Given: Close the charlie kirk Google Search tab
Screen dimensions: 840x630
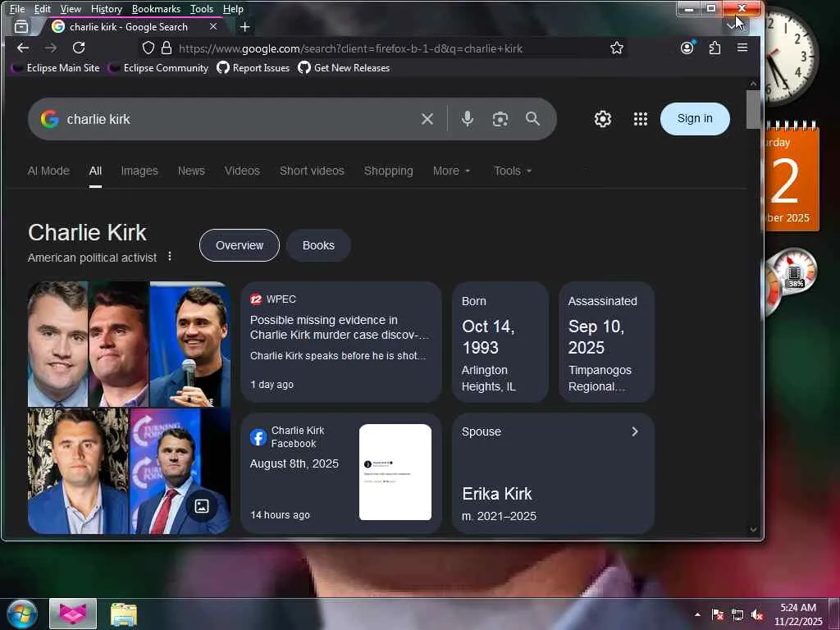Looking at the screenshot, I should point(213,26).
